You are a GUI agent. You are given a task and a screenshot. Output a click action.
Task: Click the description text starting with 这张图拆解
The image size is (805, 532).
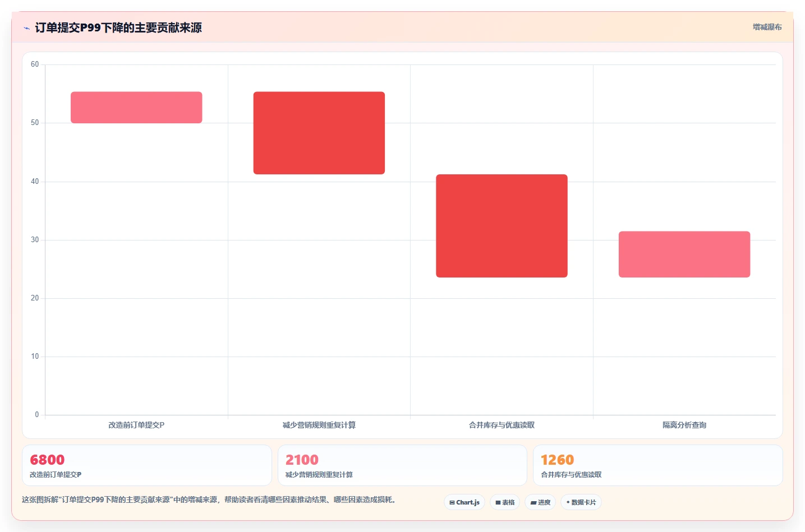210,499
